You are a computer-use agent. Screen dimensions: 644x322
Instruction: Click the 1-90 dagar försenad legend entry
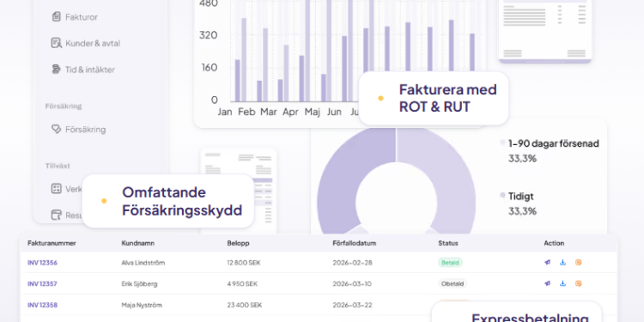550,150
